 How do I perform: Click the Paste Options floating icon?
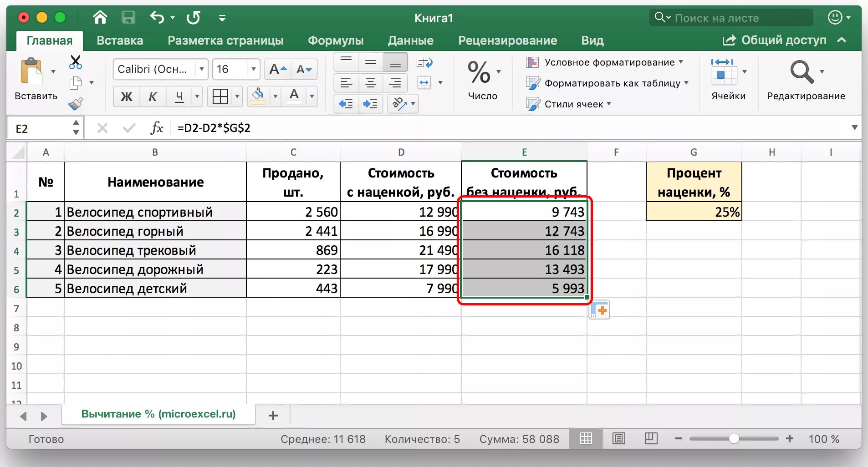[599, 310]
